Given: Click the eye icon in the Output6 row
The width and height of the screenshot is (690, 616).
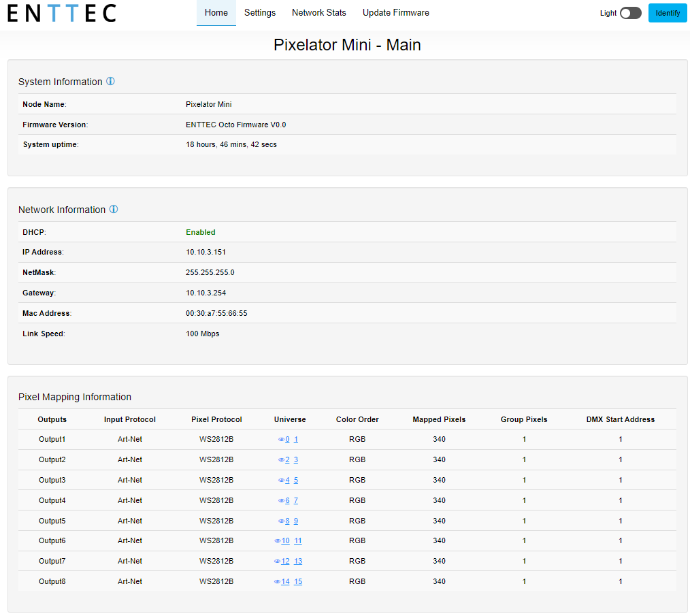Looking at the screenshot, I should (x=277, y=540).
